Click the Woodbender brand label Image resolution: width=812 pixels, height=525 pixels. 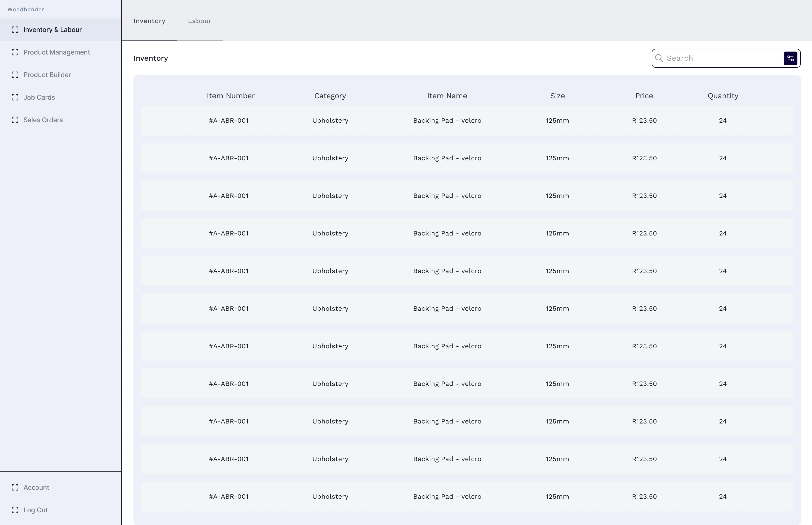point(26,10)
